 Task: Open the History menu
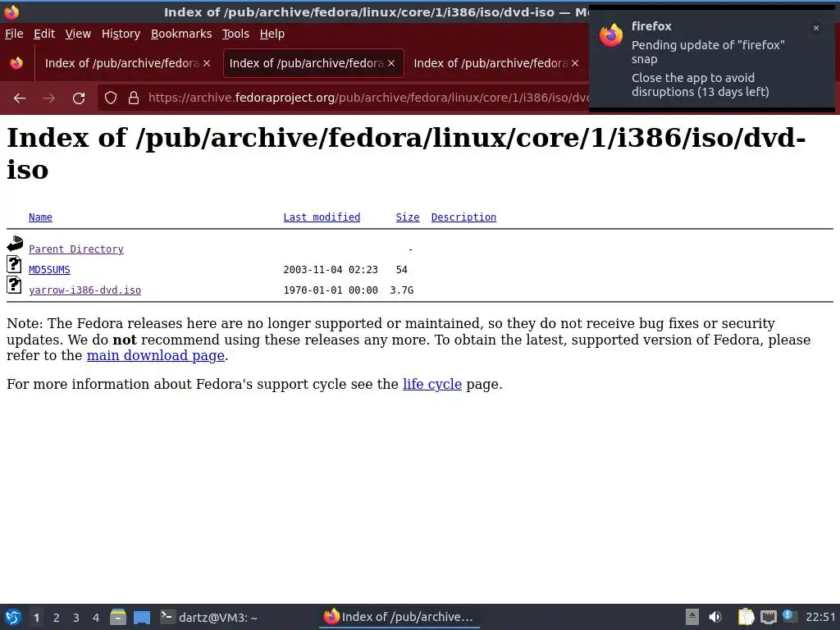coord(121,34)
